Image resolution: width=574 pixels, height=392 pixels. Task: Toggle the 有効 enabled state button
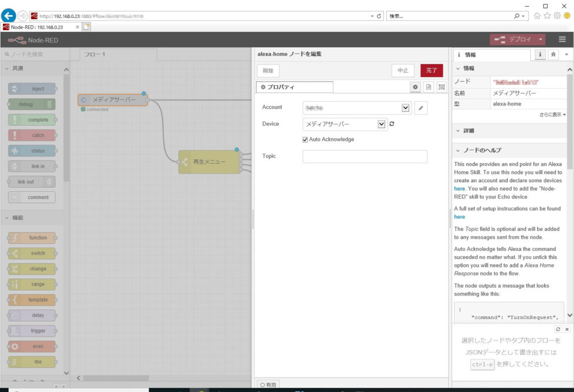point(269,385)
